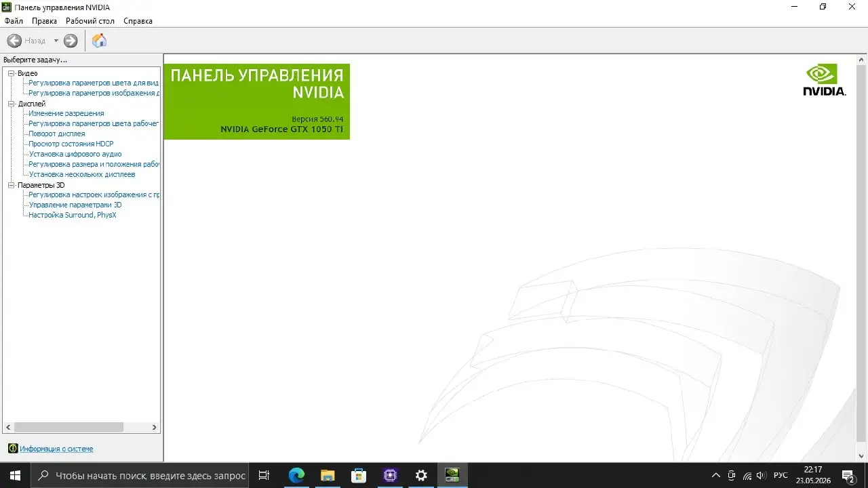Open Просмотр состояния HDCP
The height and width of the screenshot is (488, 868).
pos(71,144)
